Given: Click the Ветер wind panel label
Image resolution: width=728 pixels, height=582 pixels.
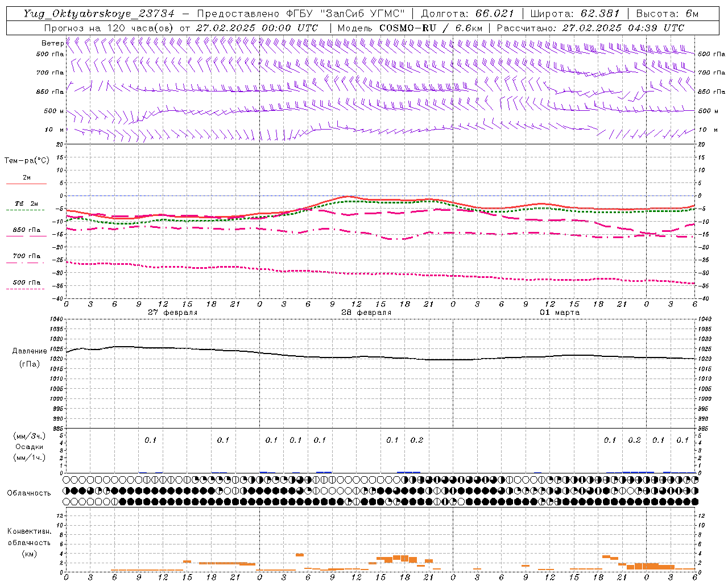Looking at the screenshot, I should (x=52, y=43).
